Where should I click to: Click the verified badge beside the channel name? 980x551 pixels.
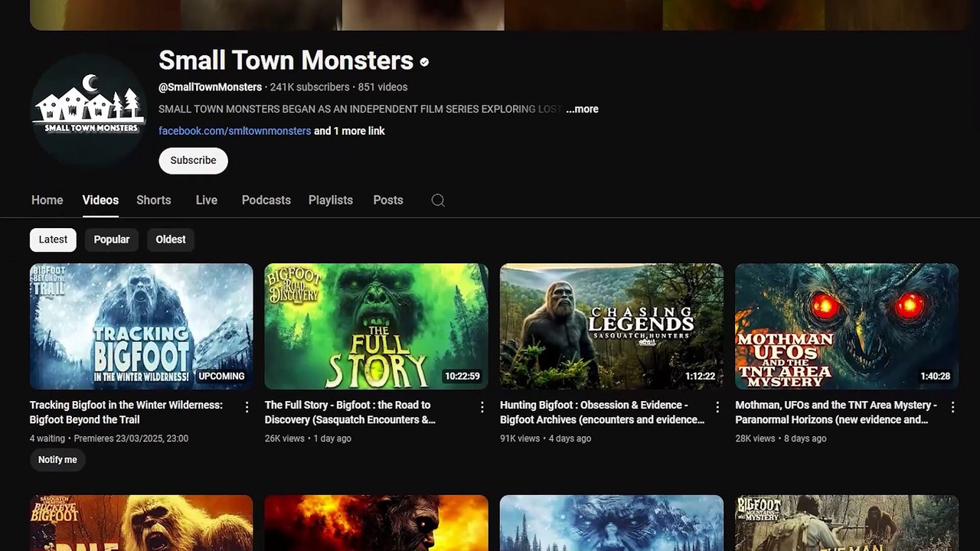click(x=424, y=61)
